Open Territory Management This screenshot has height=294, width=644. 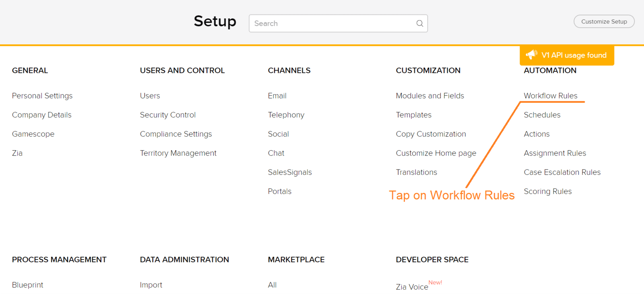point(178,153)
